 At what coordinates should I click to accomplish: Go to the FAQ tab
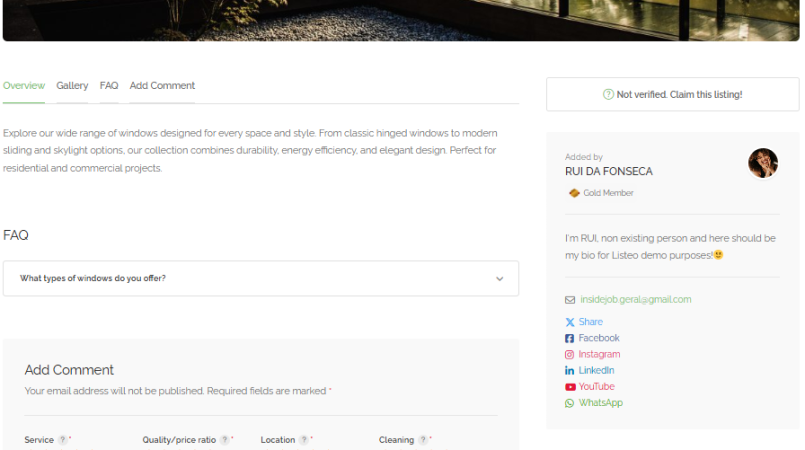tap(109, 86)
